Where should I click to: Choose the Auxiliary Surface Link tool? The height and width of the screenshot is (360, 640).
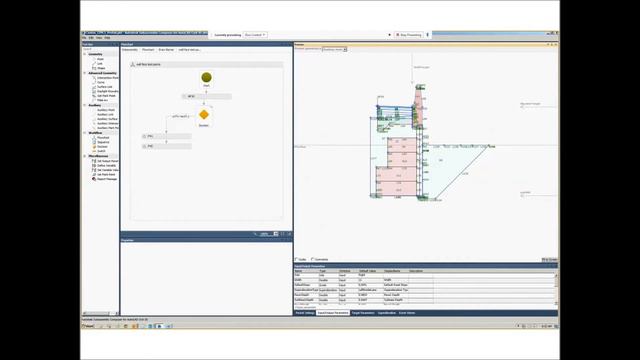click(x=107, y=119)
